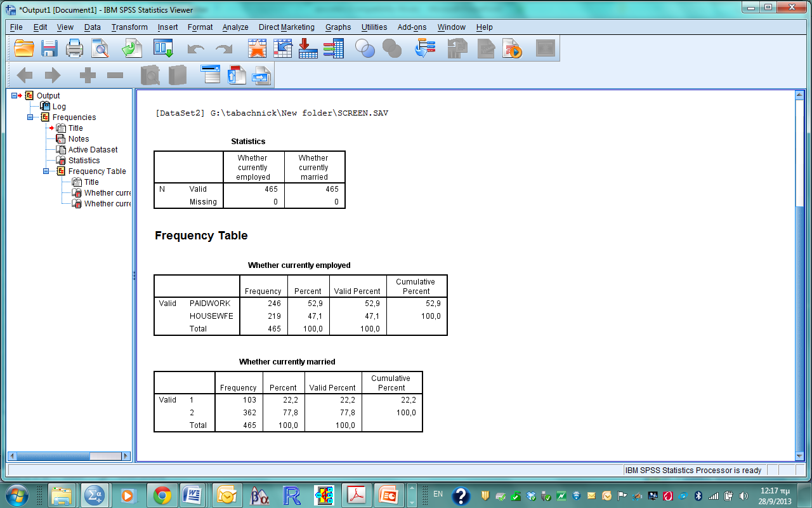Open the Transform menu
The image size is (812, 508).
coord(129,27)
